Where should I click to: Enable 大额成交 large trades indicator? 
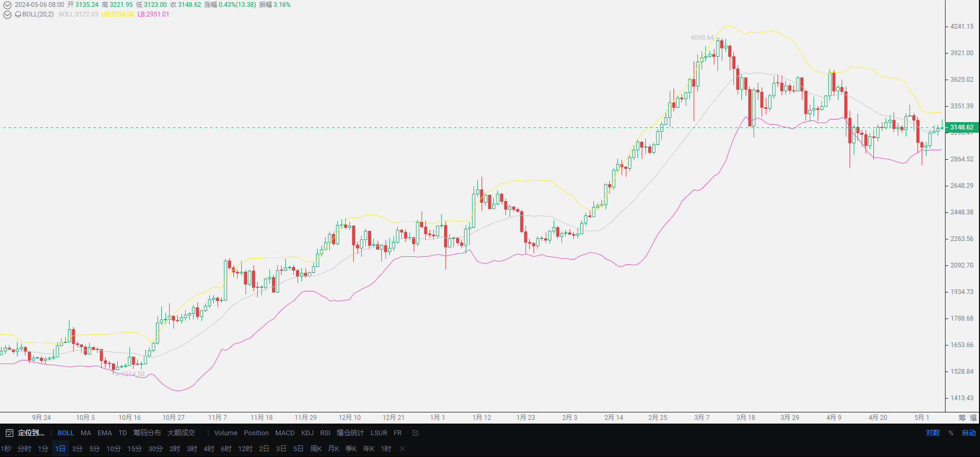[181, 433]
